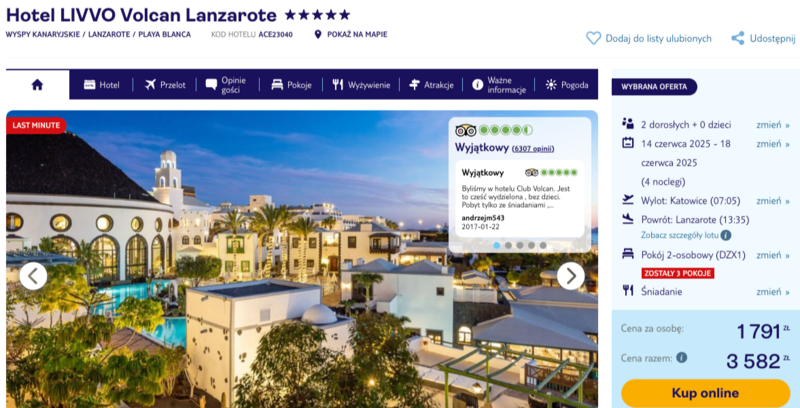Click the map pin Pokaż na mapie
Viewport: 800px width, 408px height.
click(318, 34)
